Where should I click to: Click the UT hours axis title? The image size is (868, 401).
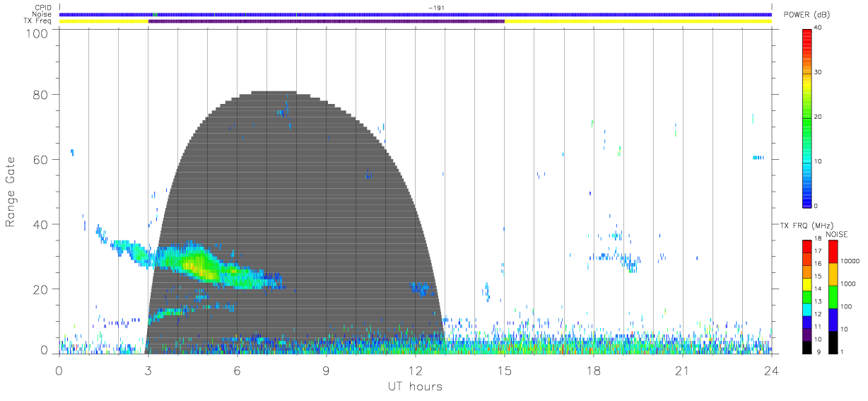[414, 386]
